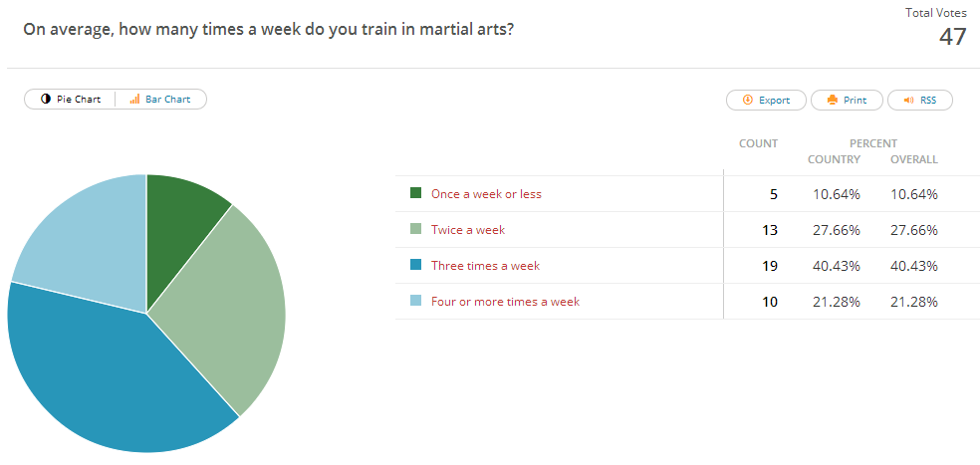980x465 pixels.
Task: Click the pie chart icon in toggle
Action: (x=46, y=100)
